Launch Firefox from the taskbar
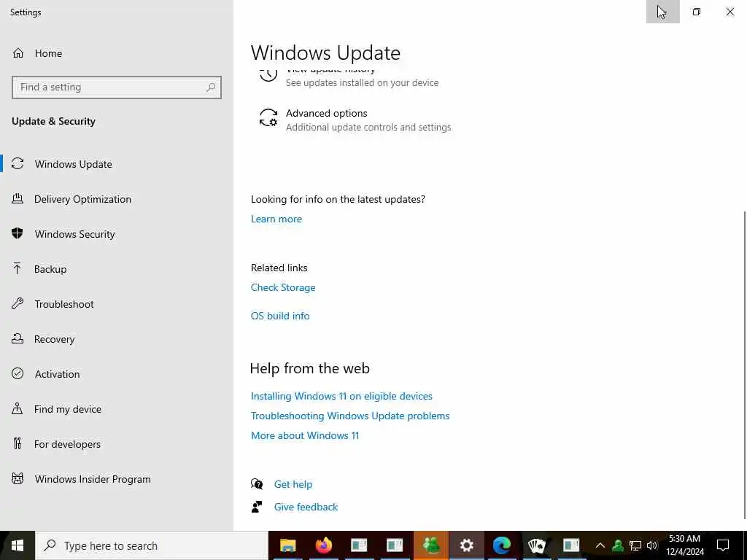 coord(323,545)
